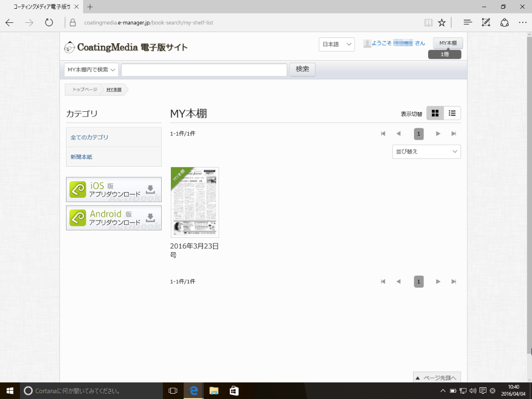Expand the 日本語 language selector

click(336, 44)
